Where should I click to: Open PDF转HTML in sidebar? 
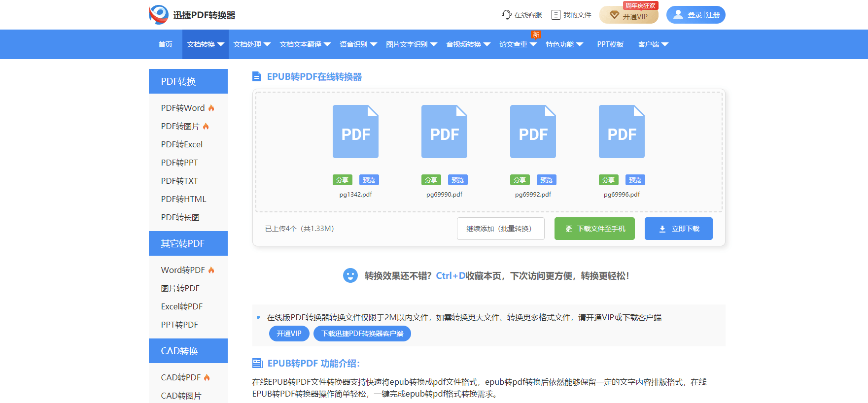[x=184, y=199]
